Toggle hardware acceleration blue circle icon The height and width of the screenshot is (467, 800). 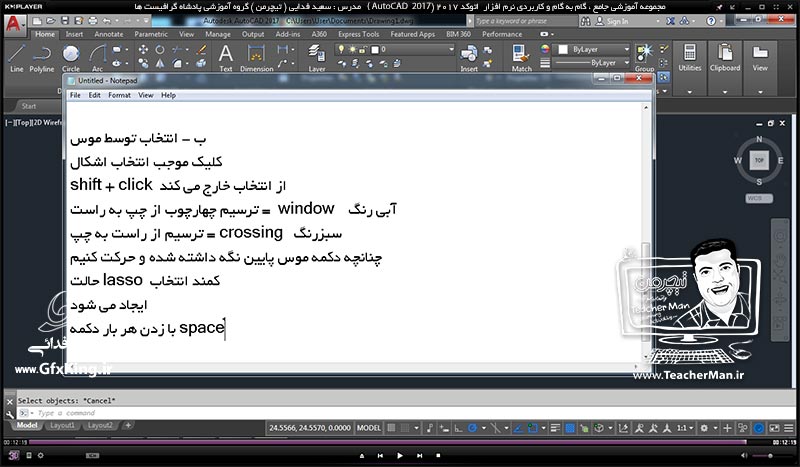(x=759, y=428)
